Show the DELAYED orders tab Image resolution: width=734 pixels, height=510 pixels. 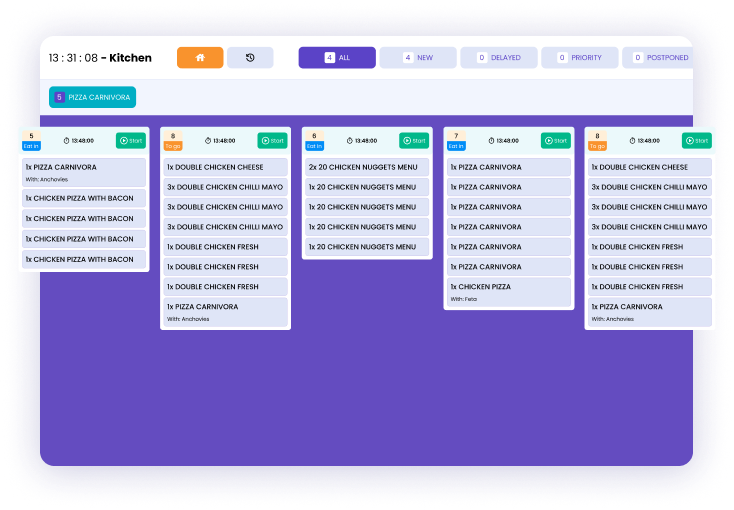pos(499,58)
